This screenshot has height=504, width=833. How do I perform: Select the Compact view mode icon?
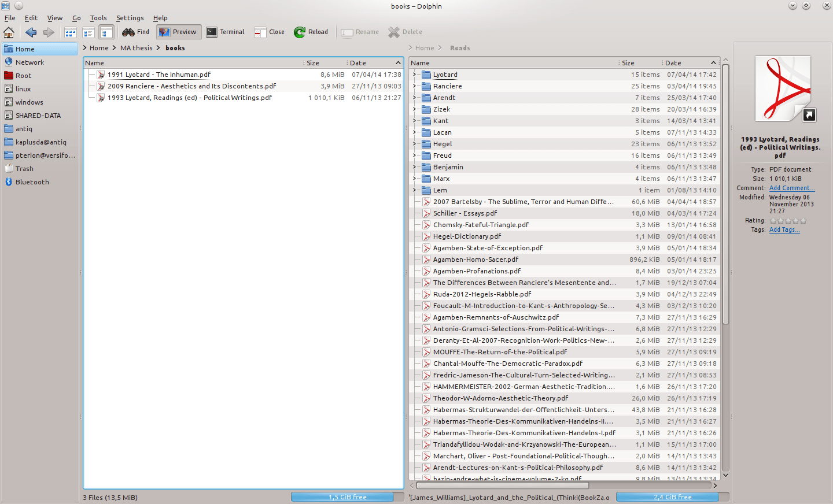[88, 32]
